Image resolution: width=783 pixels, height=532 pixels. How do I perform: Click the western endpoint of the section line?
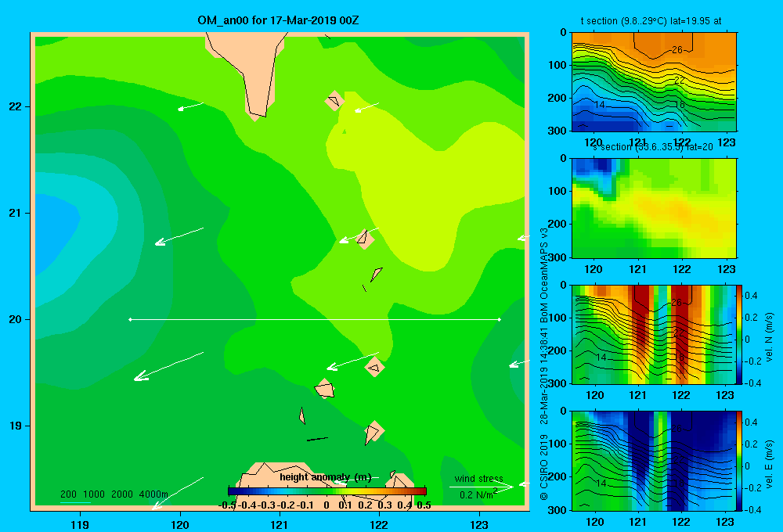pos(130,319)
